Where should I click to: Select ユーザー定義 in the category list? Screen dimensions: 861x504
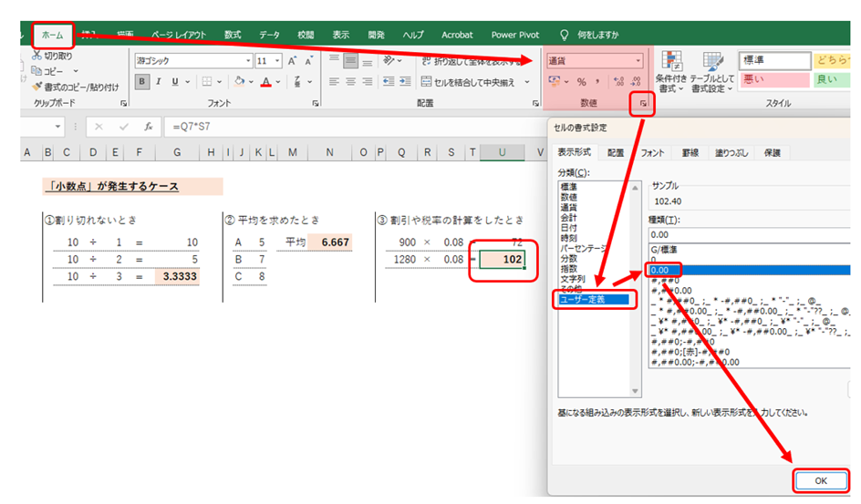pyautogui.click(x=592, y=298)
